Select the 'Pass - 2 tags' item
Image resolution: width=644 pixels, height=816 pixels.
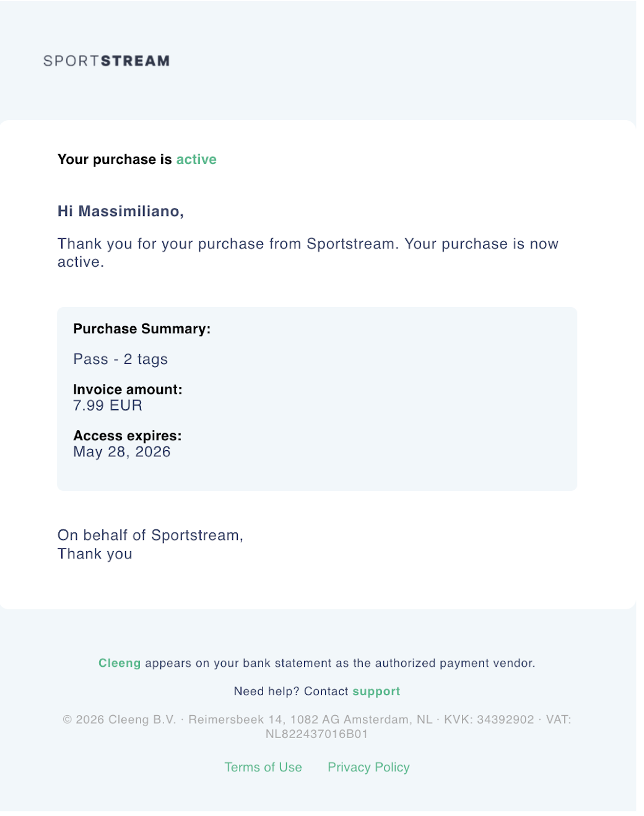(121, 359)
